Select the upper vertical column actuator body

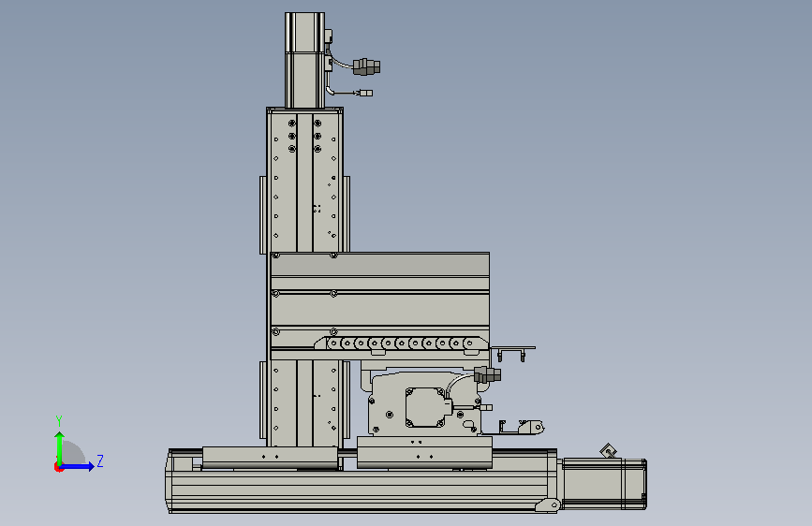[305, 180]
